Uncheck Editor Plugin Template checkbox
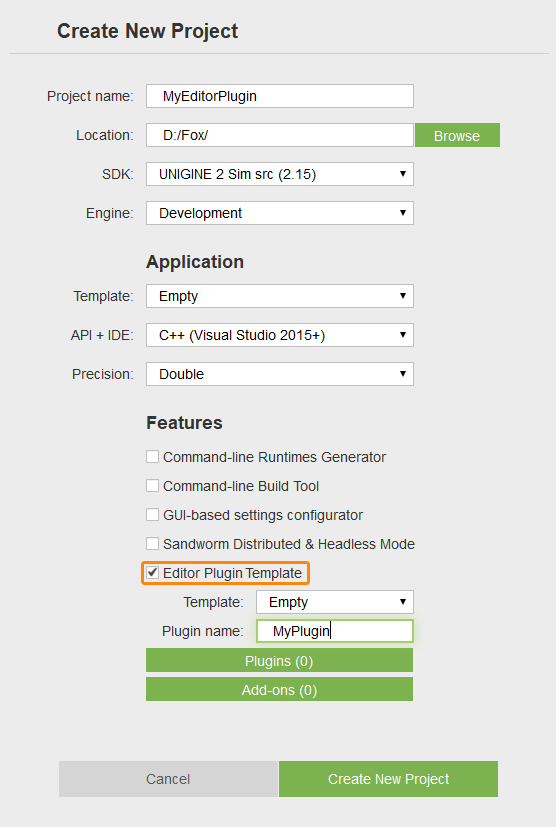This screenshot has height=827, width=556. 152,573
